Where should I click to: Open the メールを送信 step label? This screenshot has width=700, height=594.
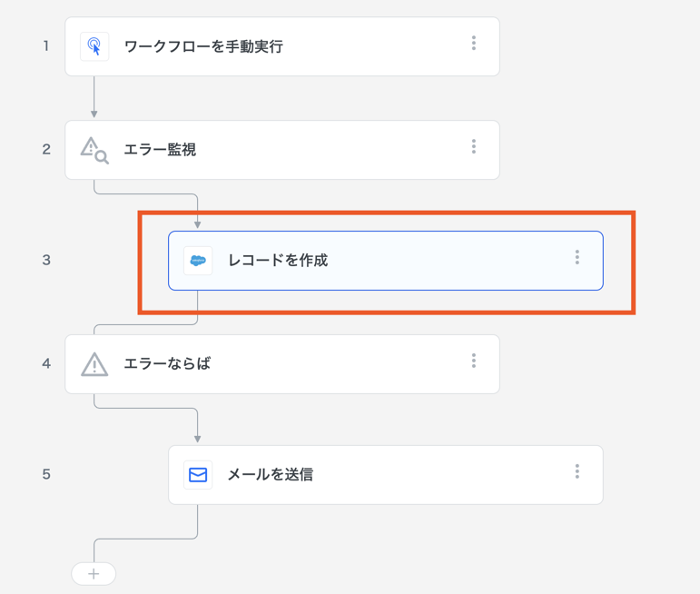coord(271,475)
